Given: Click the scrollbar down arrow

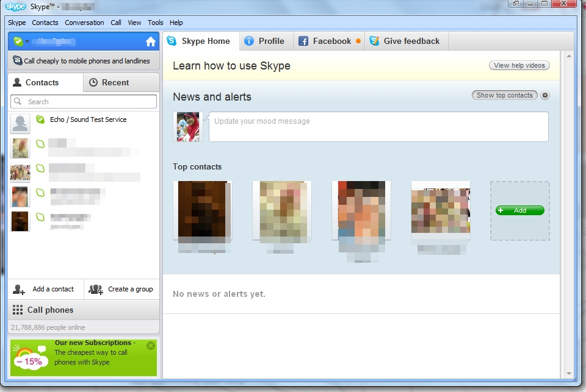Looking at the screenshot, I should pos(569,373).
